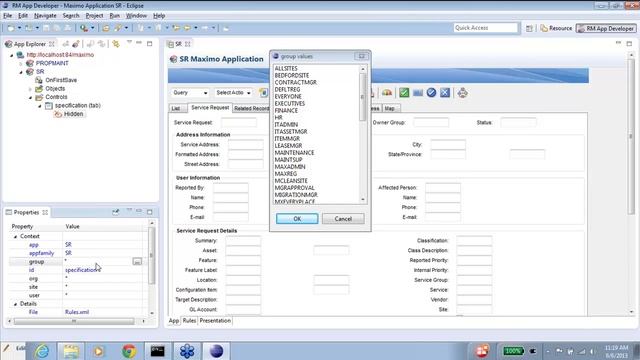Maximize the App Explorer panel
The height and width of the screenshot is (360, 640).
tap(149, 43)
